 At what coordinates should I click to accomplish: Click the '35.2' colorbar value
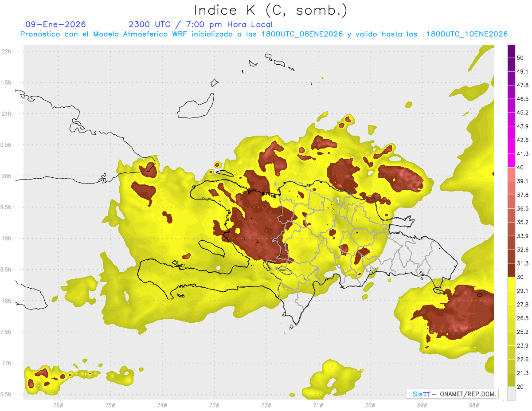[523, 222]
